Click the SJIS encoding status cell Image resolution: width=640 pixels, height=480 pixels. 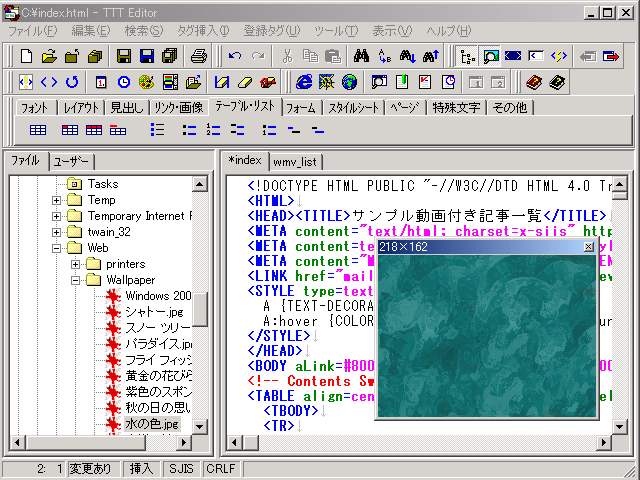(181, 469)
